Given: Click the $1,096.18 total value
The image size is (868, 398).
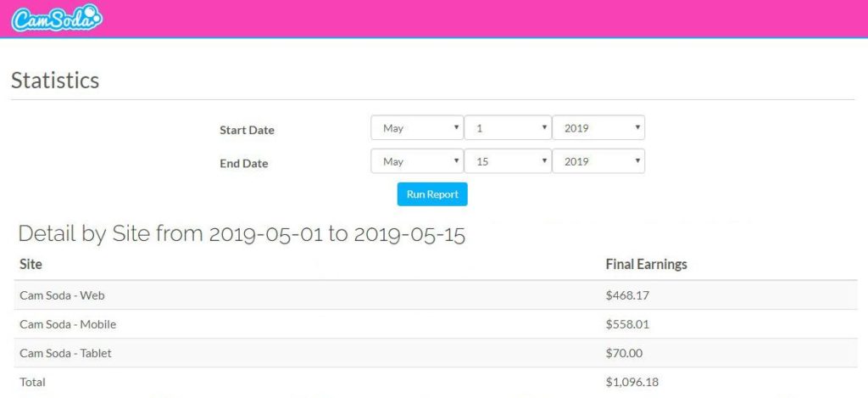Looking at the screenshot, I should [x=632, y=383].
